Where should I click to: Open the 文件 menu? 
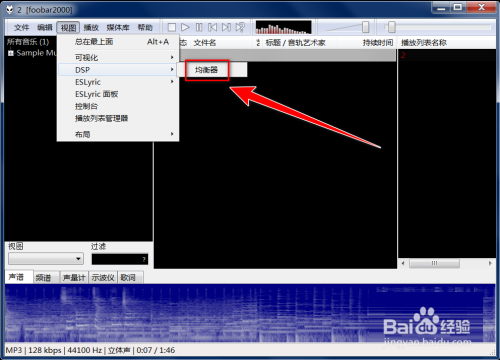point(21,27)
